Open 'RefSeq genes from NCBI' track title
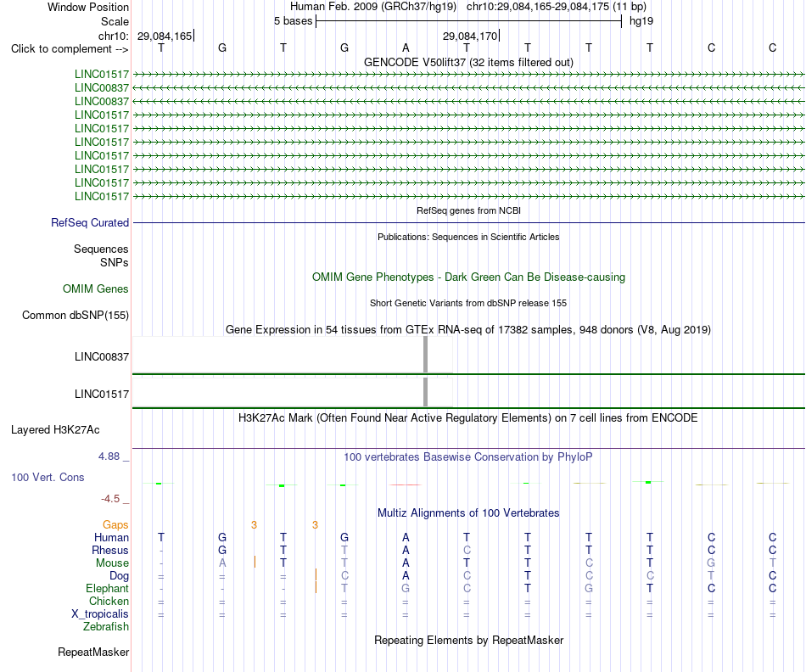 pyautogui.click(x=468, y=210)
